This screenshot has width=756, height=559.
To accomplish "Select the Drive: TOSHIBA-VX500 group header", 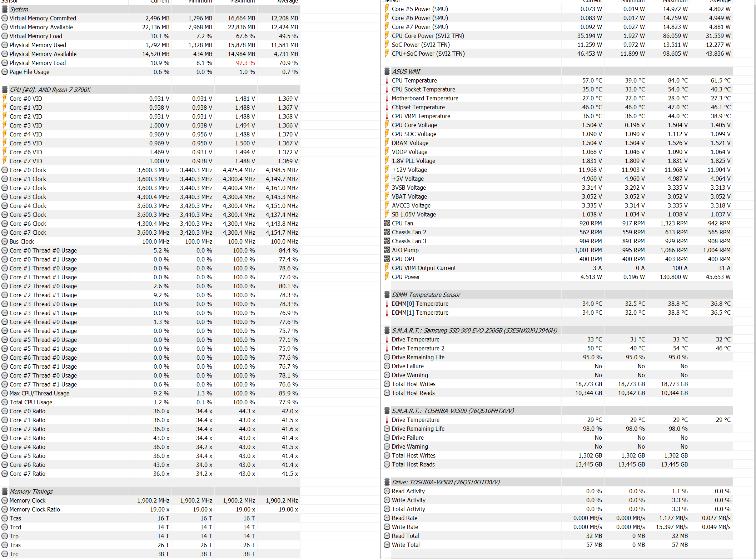I will (446, 482).
